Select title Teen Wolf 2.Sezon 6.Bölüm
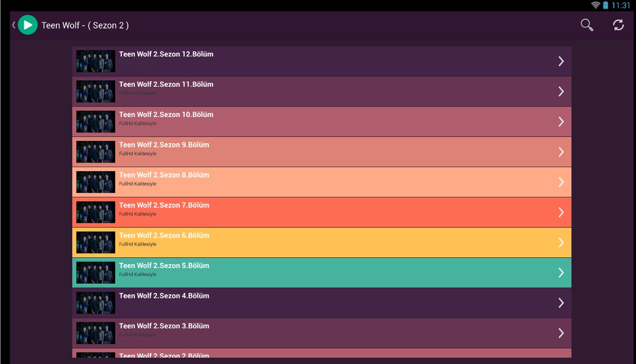This screenshot has height=364, width=636. [164, 235]
